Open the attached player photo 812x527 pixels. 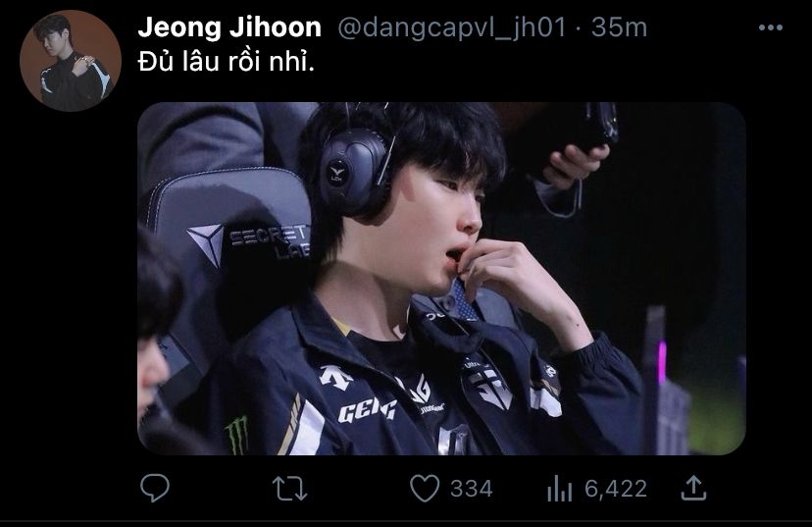pyautogui.click(x=441, y=279)
